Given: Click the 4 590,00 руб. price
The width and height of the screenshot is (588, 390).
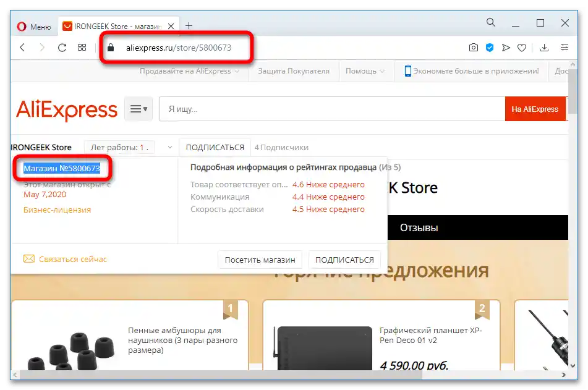Looking at the screenshot, I should click(414, 365).
